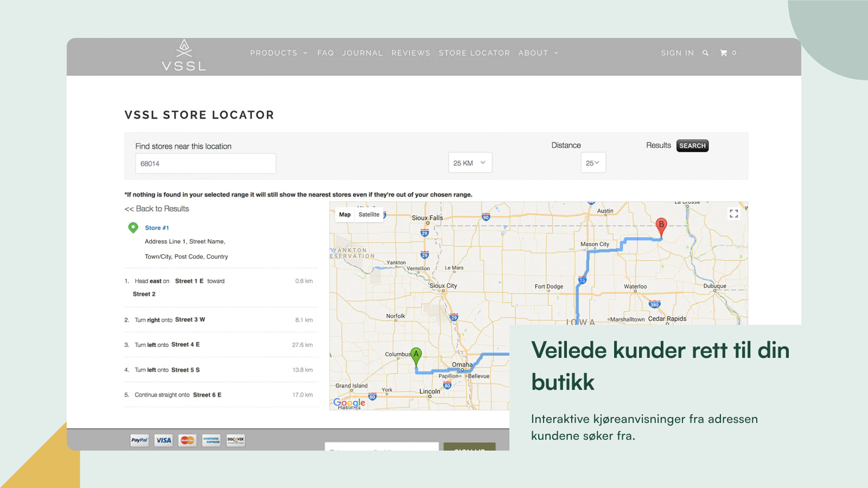Click the Waterloo label on the map

[x=635, y=286]
